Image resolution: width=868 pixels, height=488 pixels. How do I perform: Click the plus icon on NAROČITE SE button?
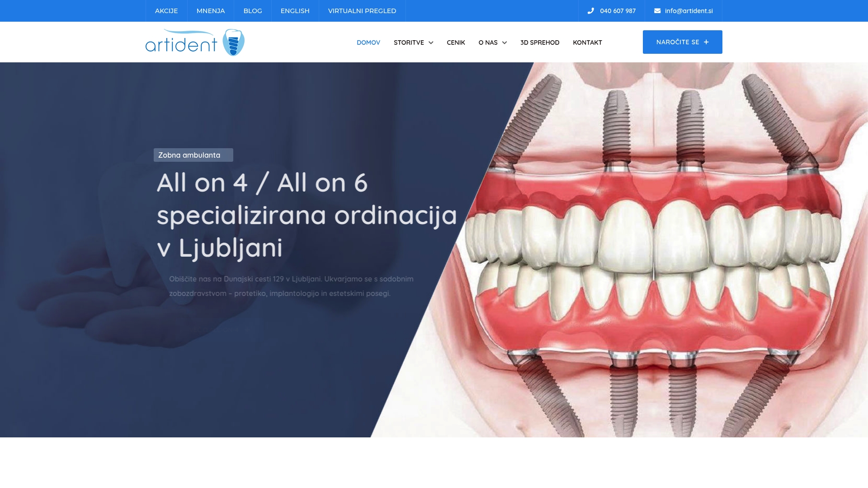click(x=705, y=42)
